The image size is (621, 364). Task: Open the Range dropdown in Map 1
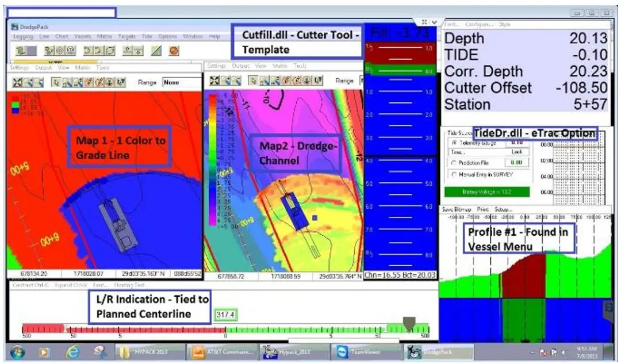coord(180,82)
